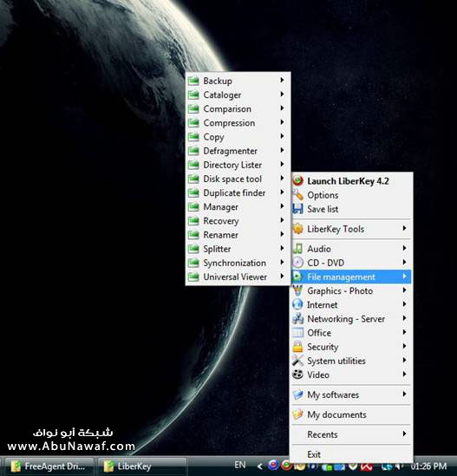Expand the LiberKey Tools submenu arrow
The height and width of the screenshot is (476, 457).
tap(404, 228)
